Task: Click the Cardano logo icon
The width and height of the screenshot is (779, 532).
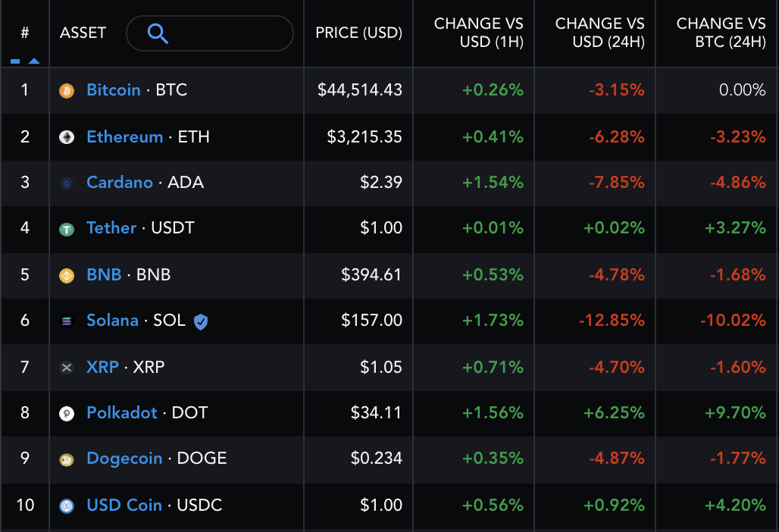Action: tap(67, 183)
